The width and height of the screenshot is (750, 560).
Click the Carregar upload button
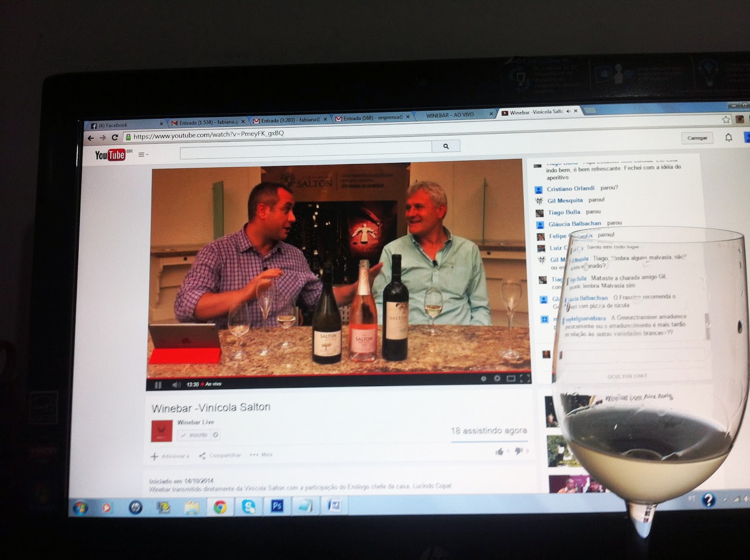697,138
